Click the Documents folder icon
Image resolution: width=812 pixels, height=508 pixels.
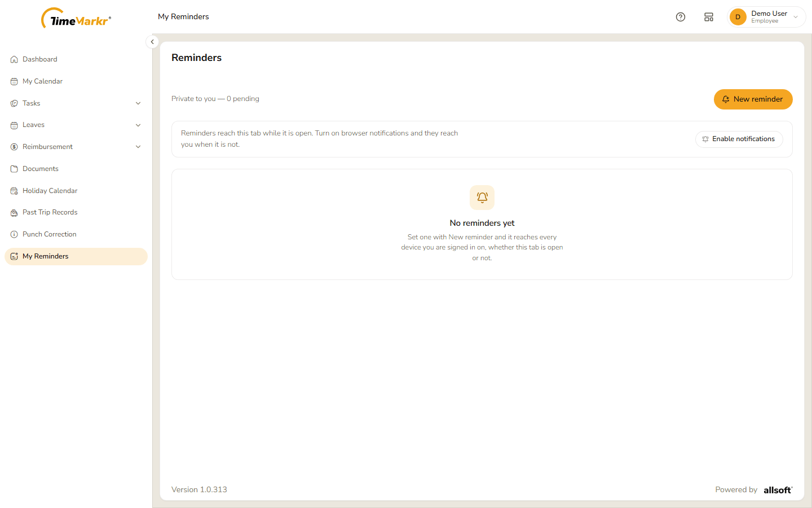point(14,169)
